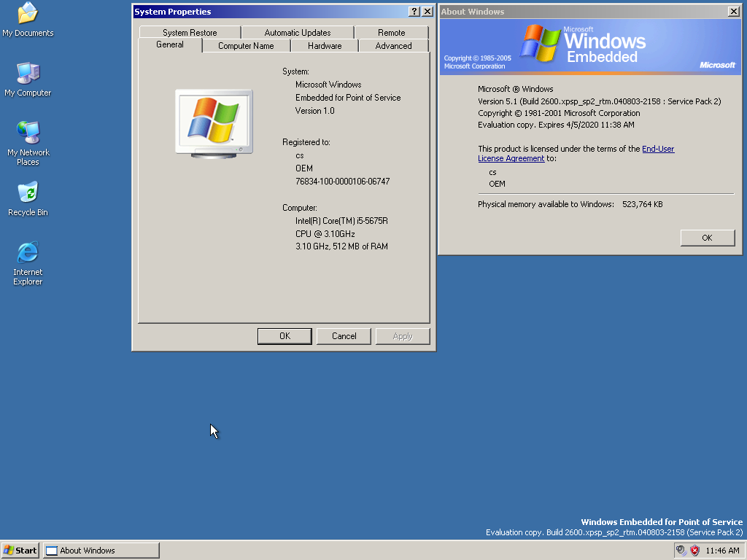The width and height of the screenshot is (747, 560).
Task: Click the 'Intel(R) Core(TM) i5-5675R' line
Action: tap(341, 221)
